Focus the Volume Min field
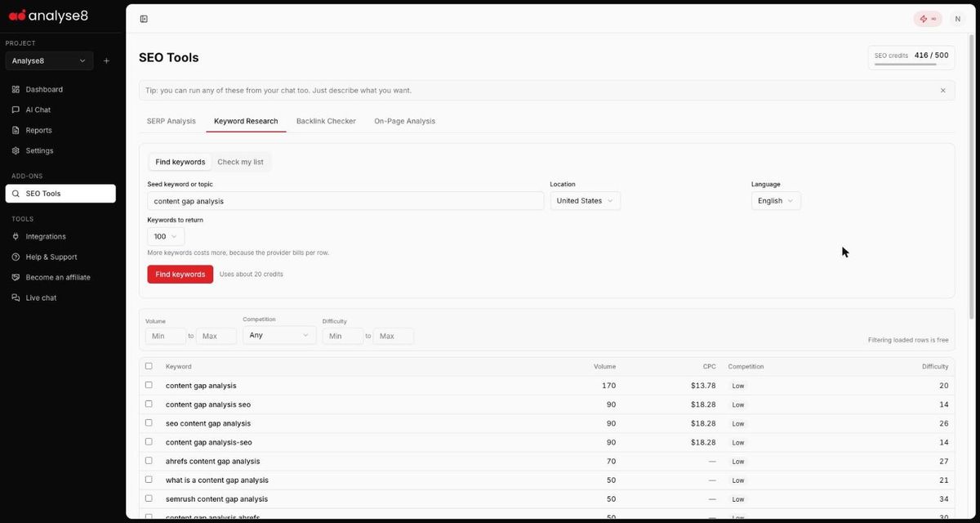The width and height of the screenshot is (980, 523). tap(166, 336)
